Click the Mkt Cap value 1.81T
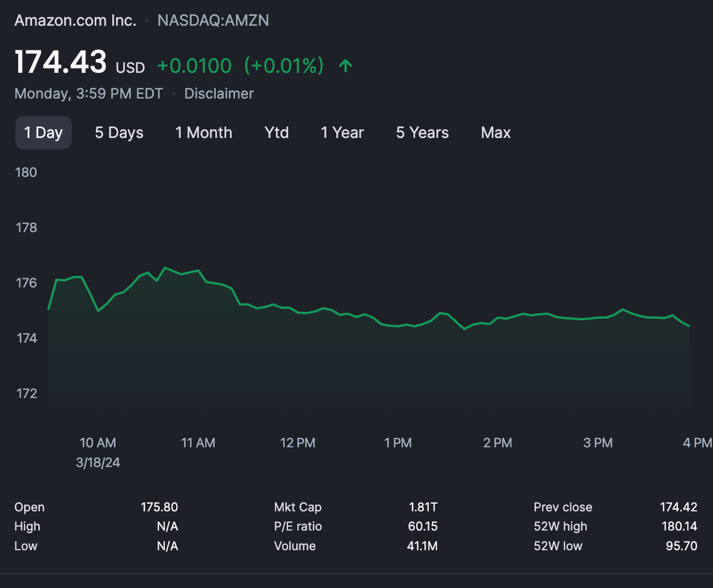This screenshot has height=588, width=713. pos(423,507)
